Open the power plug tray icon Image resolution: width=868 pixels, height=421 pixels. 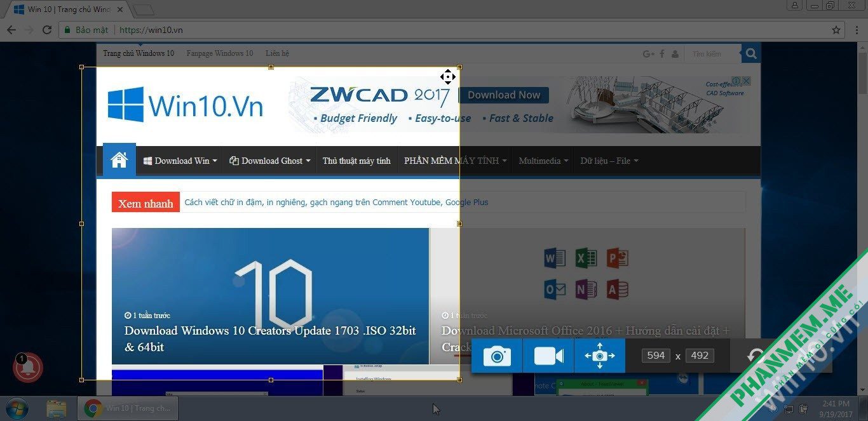coord(803,408)
